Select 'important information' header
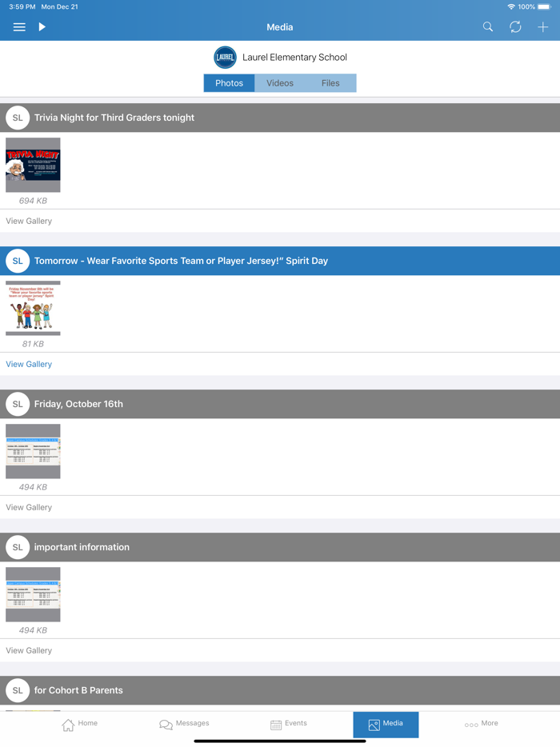The image size is (560, 747). coord(280,547)
